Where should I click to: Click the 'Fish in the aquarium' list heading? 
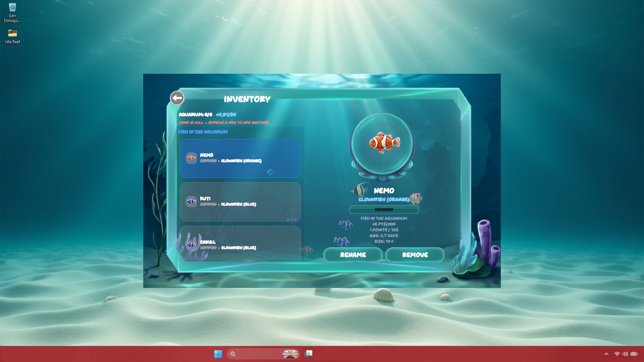203,132
